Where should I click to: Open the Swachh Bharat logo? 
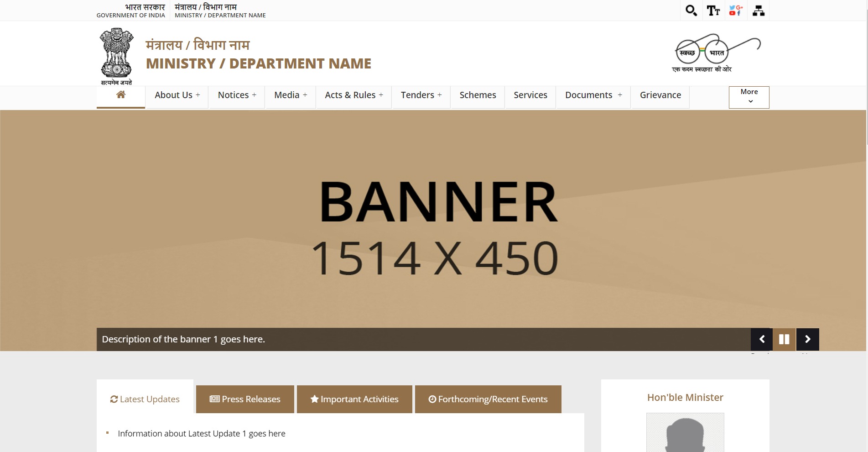point(716,53)
